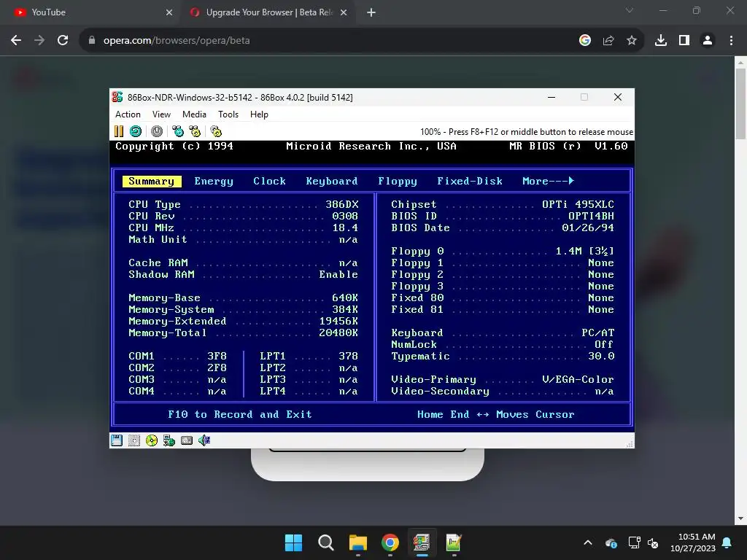Open the View menu in 86Box
747x560 pixels.
pos(161,114)
